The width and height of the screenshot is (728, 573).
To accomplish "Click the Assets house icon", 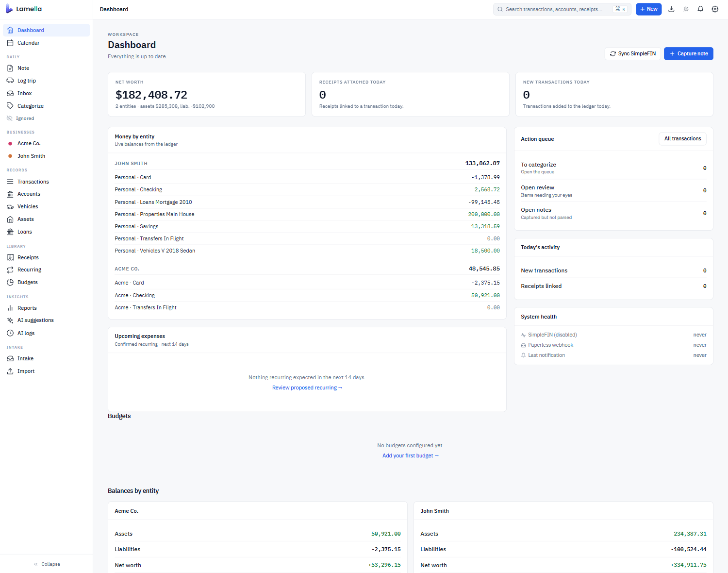I will [x=10, y=219].
